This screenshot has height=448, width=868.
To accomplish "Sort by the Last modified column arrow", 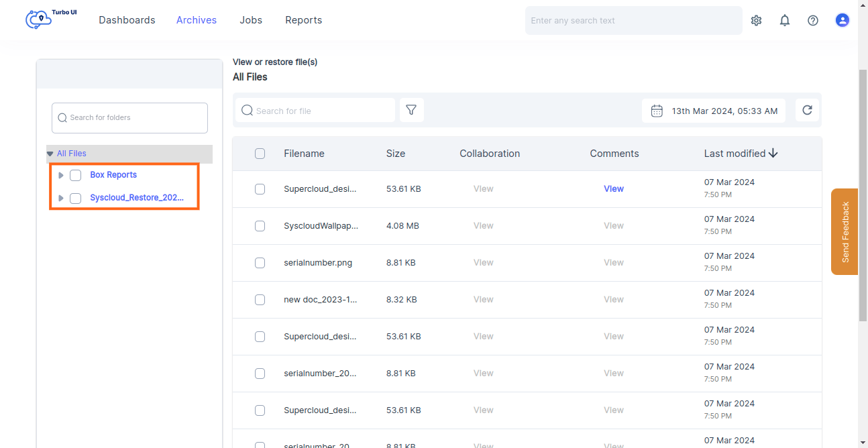I will point(773,153).
